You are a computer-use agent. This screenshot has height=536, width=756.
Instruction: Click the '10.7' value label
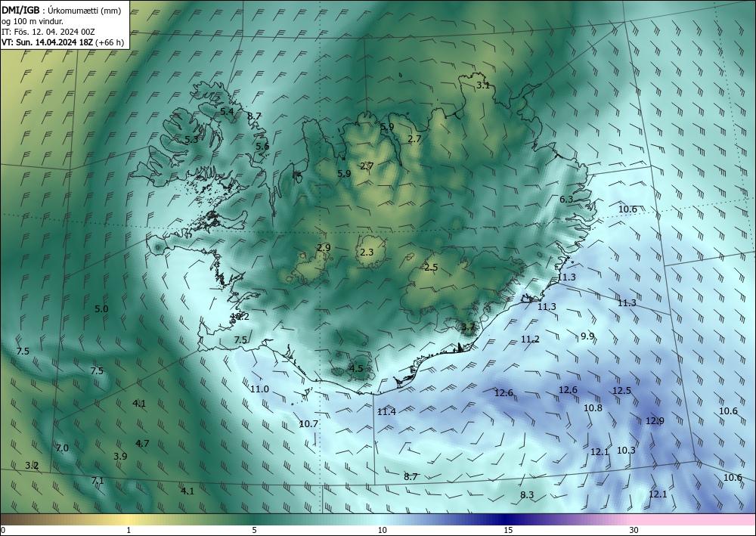(x=308, y=423)
